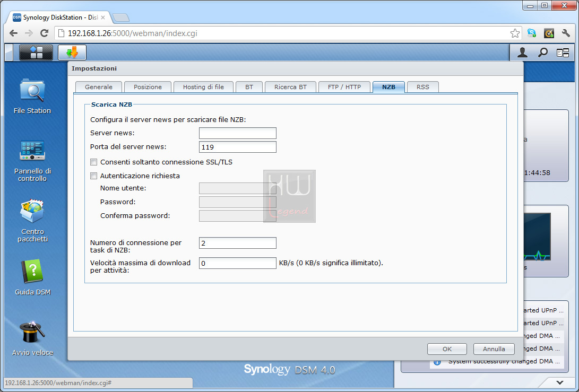
Task: Click the info icon beside the DMA log entry
Action: click(x=437, y=362)
